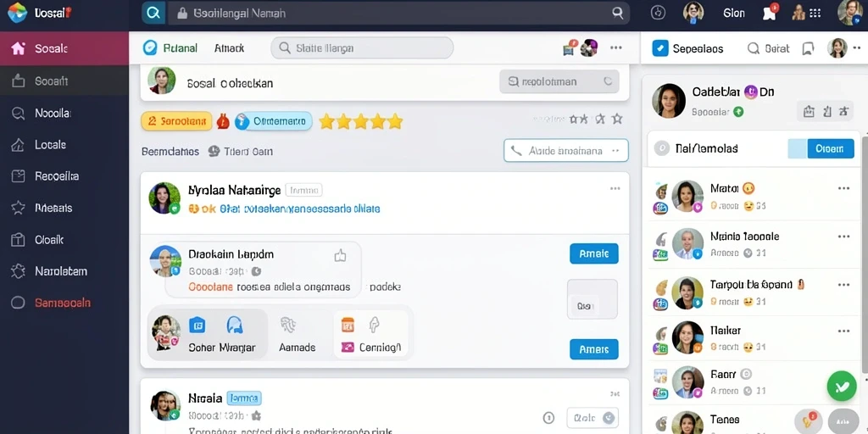This screenshot has height=434, width=868.
Task: Open the three-dot menu on Nyolaa Natanirge post
Action: [x=615, y=189]
